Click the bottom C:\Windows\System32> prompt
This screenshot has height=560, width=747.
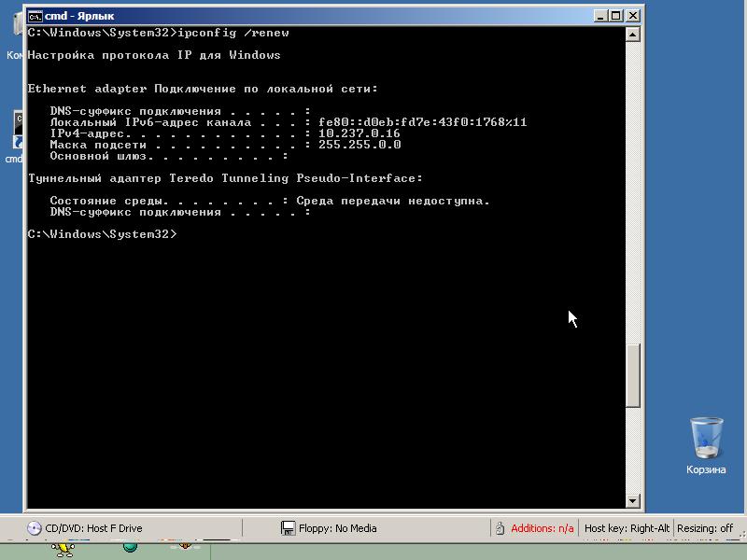102,234
